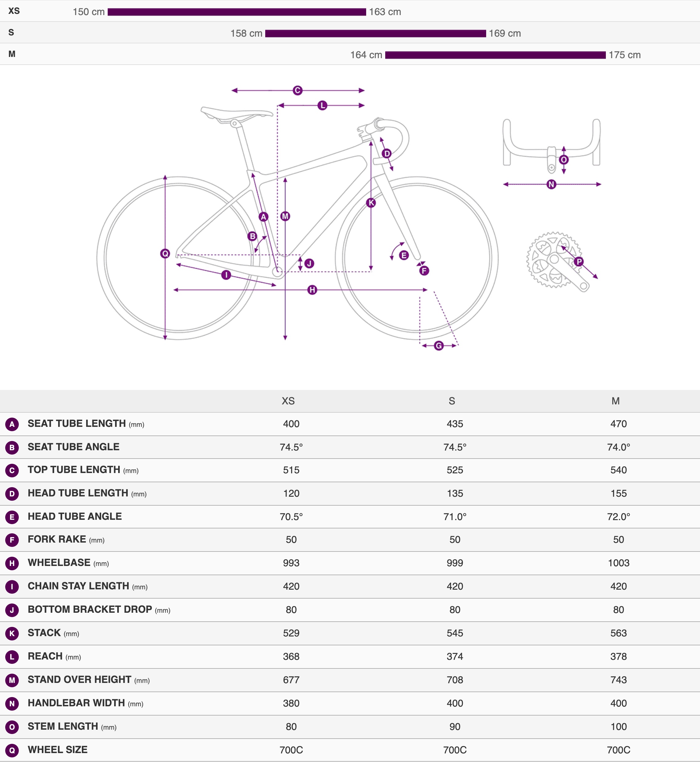Click the Q marker on the rear wheel
This screenshot has width=700, height=762.
tap(165, 254)
